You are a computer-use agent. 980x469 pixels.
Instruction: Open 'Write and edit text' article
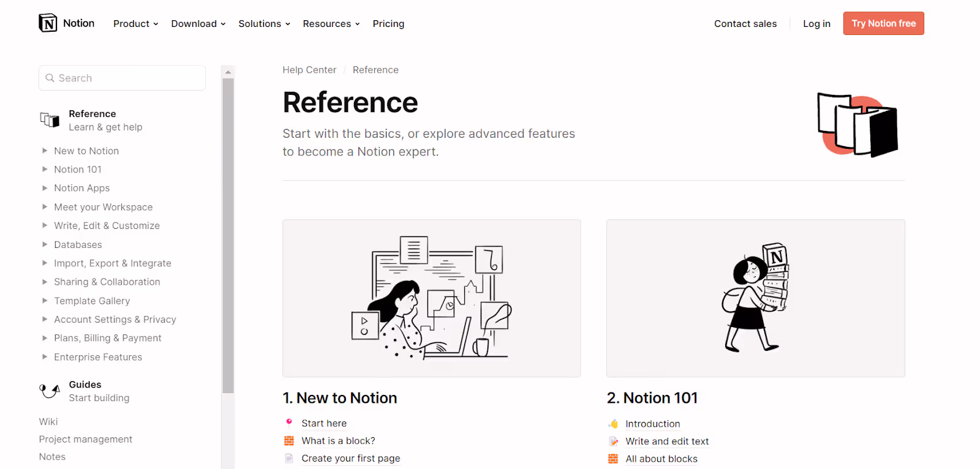tap(667, 441)
